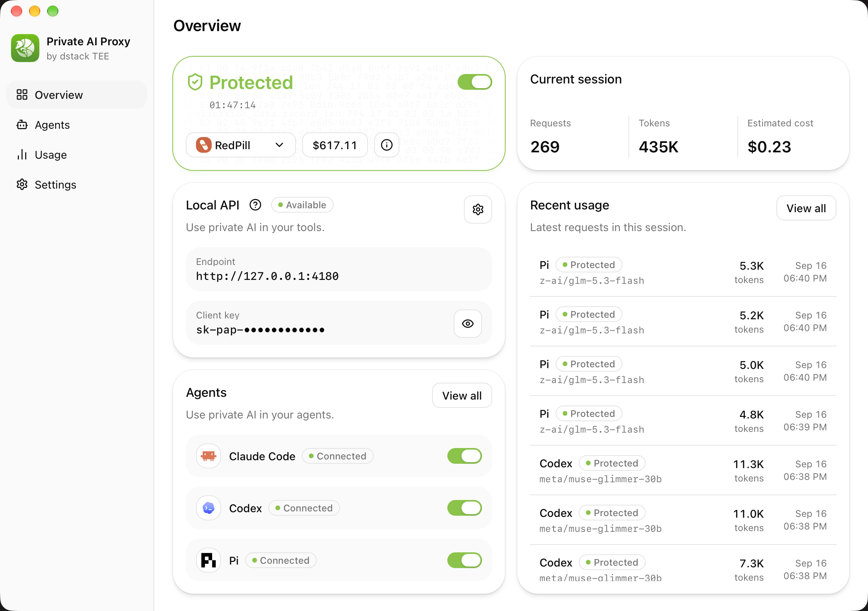Viewport: 868px width, 611px height.
Task: Click the Pi Connected status badge
Action: pos(281,560)
